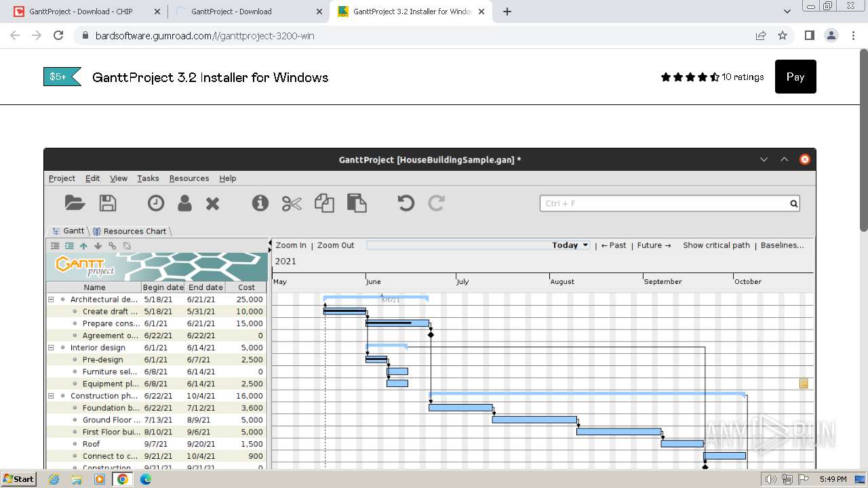Open the Today dropdown in chart toolbar
The height and width of the screenshot is (488, 868).
pyautogui.click(x=570, y=245)
